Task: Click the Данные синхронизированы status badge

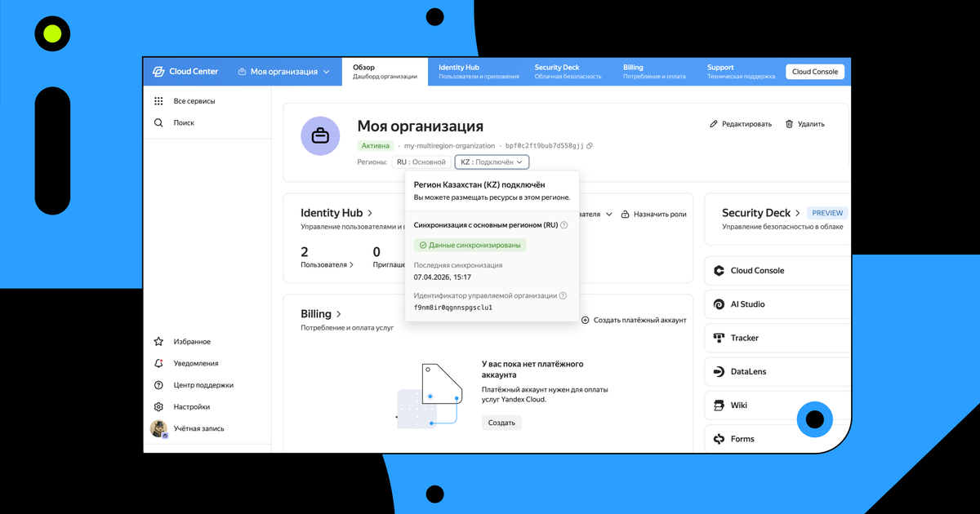Action: 470,245
